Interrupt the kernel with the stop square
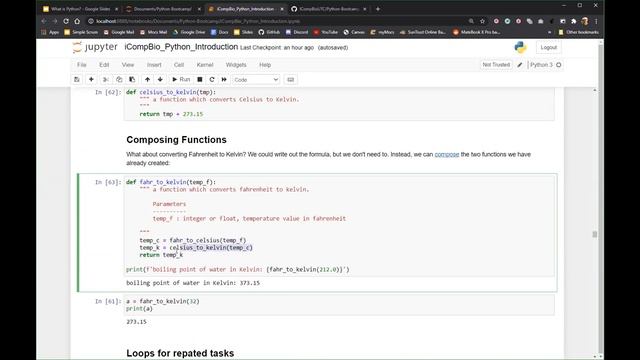Viewport: 640px width, 360px height. point(200,80)
